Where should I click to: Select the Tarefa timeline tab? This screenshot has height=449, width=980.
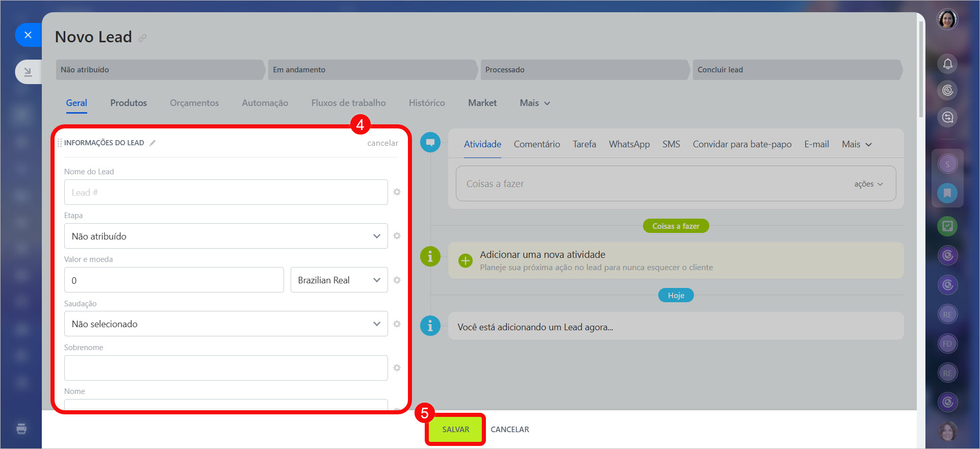click(584, 144)
